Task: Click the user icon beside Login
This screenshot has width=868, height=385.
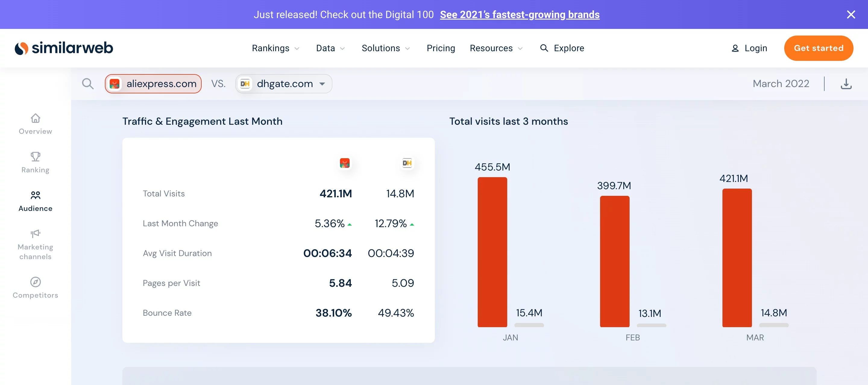Action: click(x=735, y=49)
